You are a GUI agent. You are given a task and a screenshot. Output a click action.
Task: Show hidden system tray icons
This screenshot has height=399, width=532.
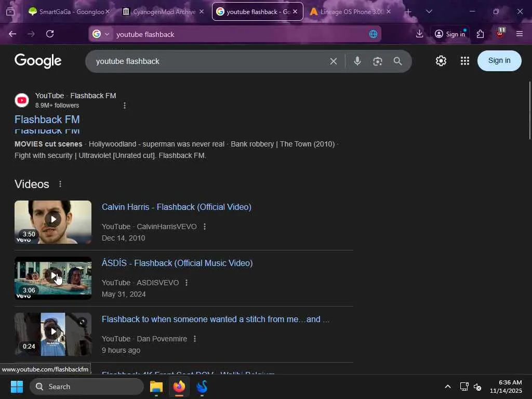click(447, 387)
